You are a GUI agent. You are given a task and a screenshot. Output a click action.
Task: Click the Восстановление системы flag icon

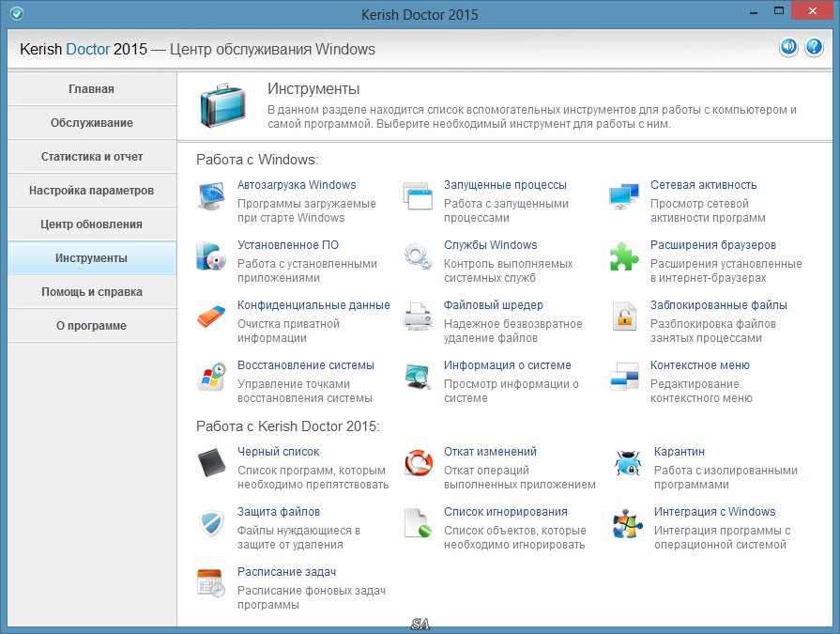pos(211,377)
